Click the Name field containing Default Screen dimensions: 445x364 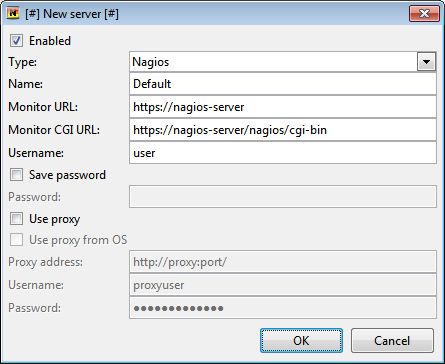(x=283, y=84)
